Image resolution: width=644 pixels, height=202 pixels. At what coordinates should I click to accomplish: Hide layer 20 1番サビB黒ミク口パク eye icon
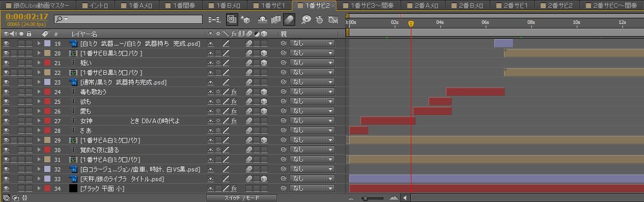click(7, 53)
